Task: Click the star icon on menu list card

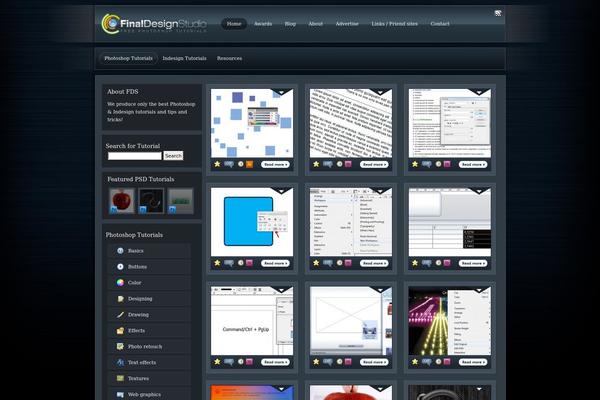Action: [316, 263]
